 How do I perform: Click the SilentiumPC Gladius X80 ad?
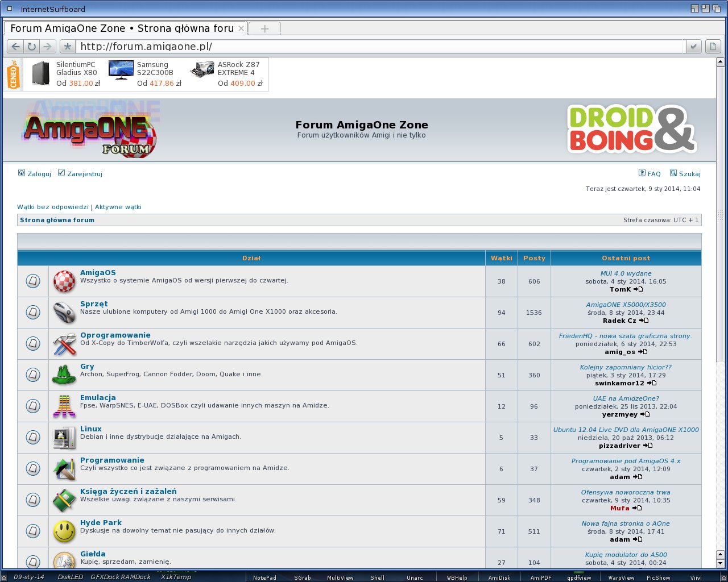pos(65,74)
